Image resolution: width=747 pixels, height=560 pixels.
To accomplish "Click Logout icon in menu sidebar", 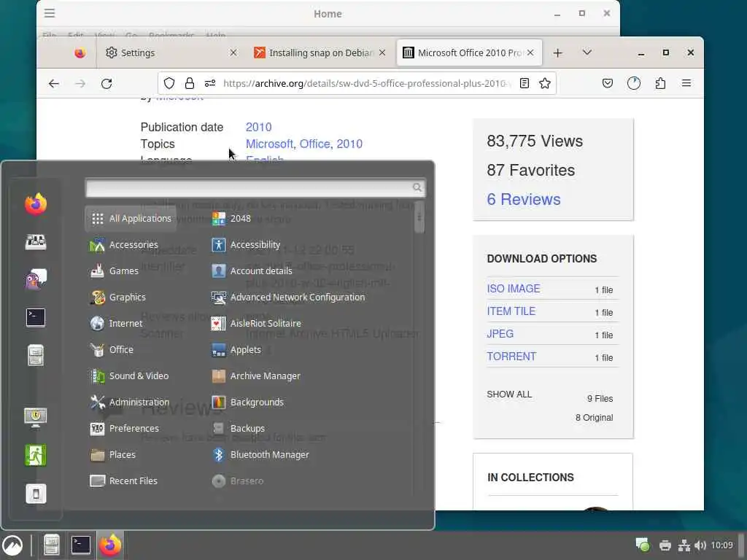I will click(36, 455).
